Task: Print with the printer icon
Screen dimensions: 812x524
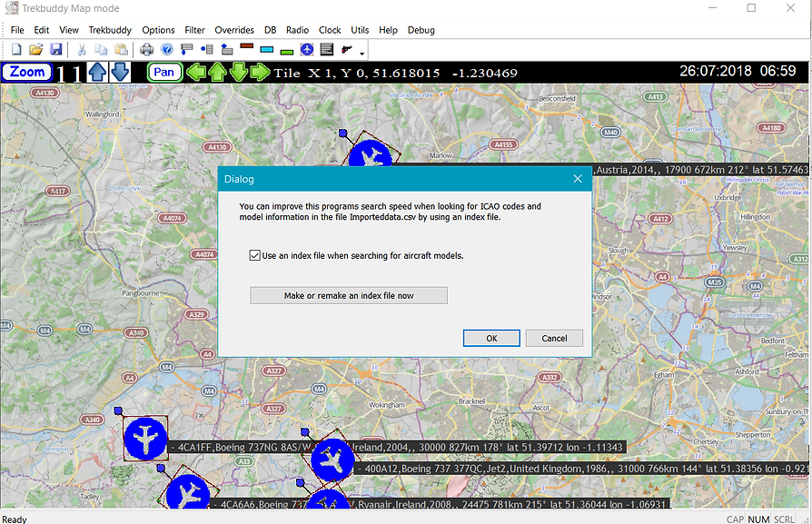Action: [147, 50]
